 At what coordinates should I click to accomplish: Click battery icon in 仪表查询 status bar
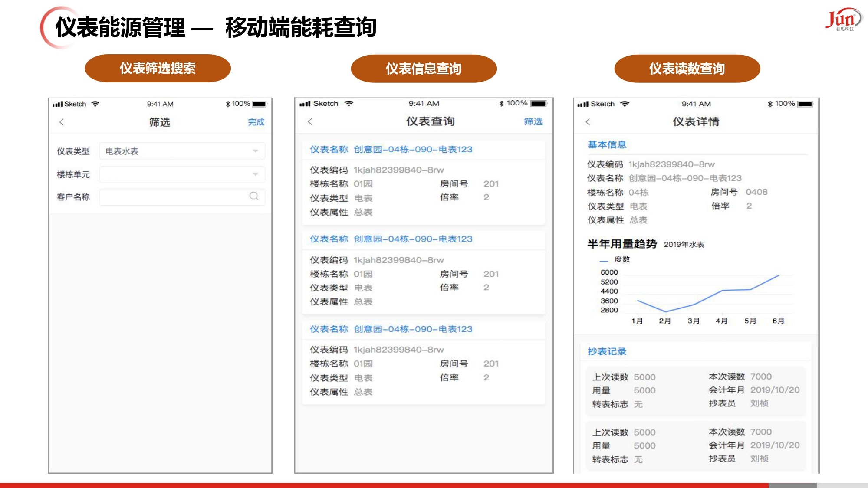click(539, 103)
